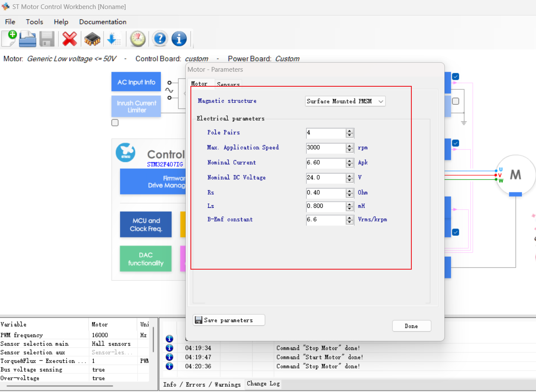Screen dimensions: 536x392
Task: Click the grey floppy Save toolbar icon
Action: (47, 39)
